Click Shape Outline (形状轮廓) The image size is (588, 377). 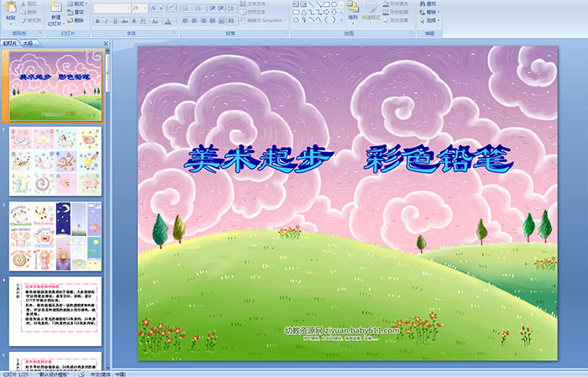click(x=396, y=12)
